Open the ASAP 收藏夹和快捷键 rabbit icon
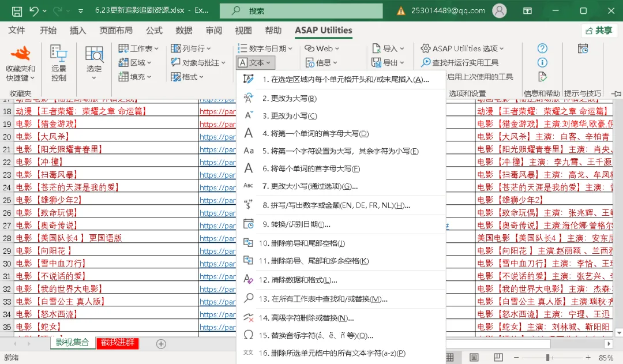This screenshot has width=623, height=364. pos(20,54)
